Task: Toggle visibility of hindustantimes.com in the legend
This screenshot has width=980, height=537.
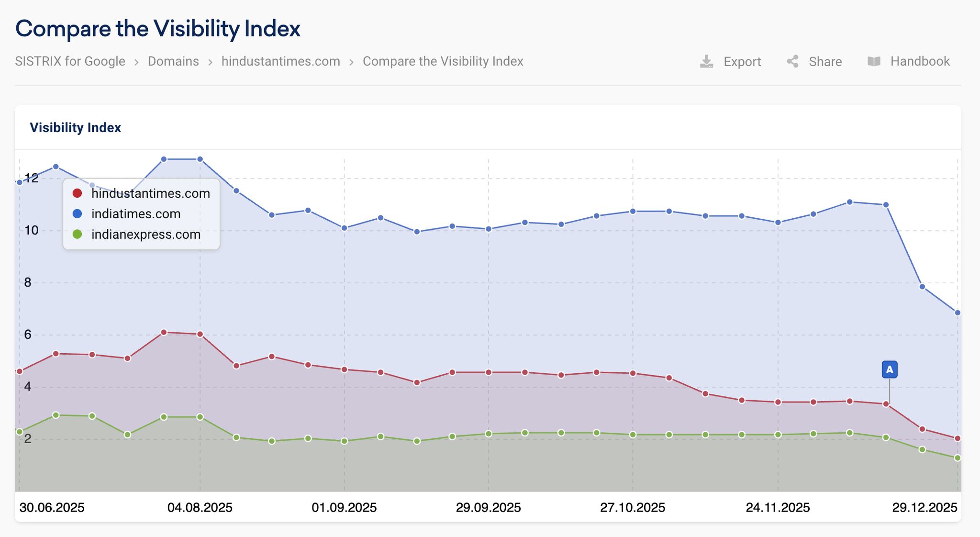Action: pyautogui.click(x=151, y=193)
